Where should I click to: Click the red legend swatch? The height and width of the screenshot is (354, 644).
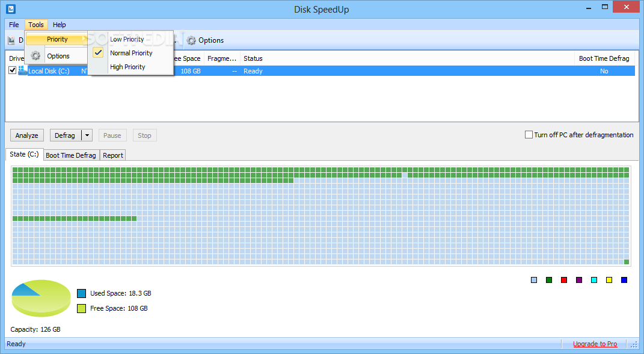[564, 280]
